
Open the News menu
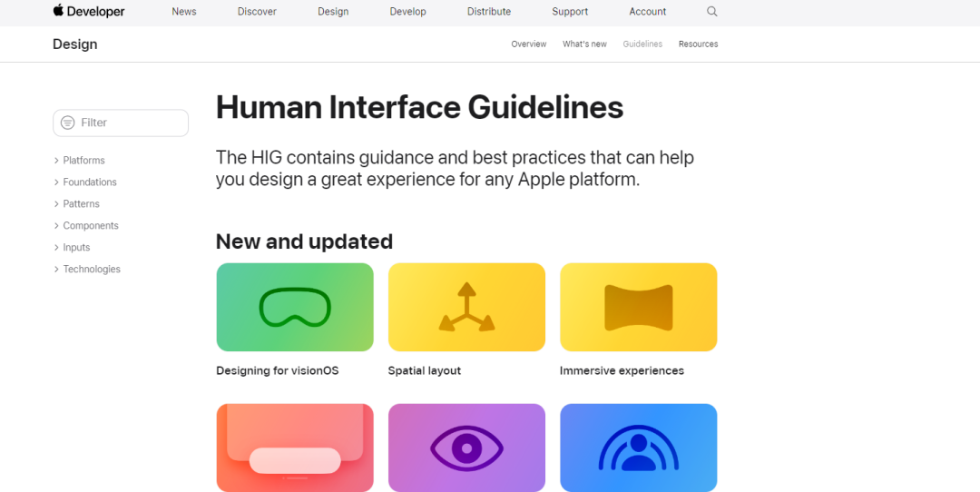183,11
